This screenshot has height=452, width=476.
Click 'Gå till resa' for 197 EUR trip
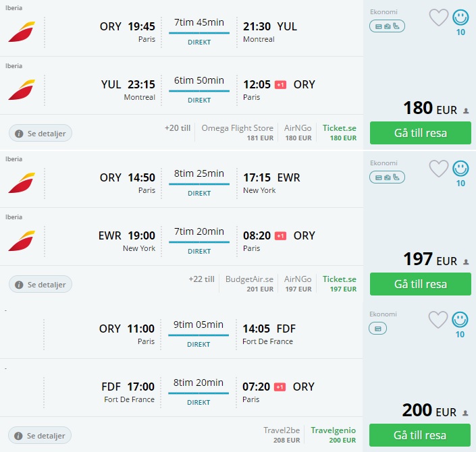click(x=420, y=284)
